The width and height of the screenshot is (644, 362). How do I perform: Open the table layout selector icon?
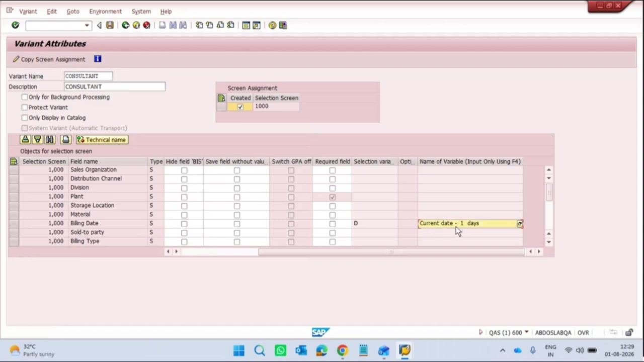coord(14,161)
